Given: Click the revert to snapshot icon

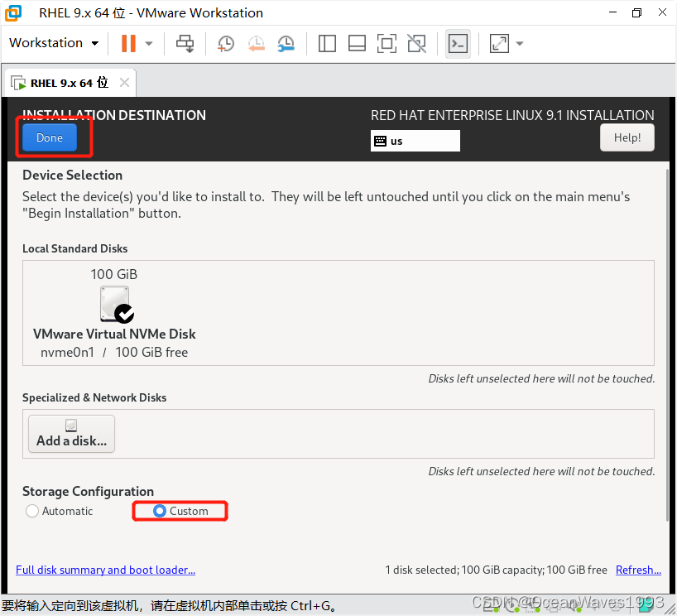Looking at the screenshot, I should click(x=256, y=43).
